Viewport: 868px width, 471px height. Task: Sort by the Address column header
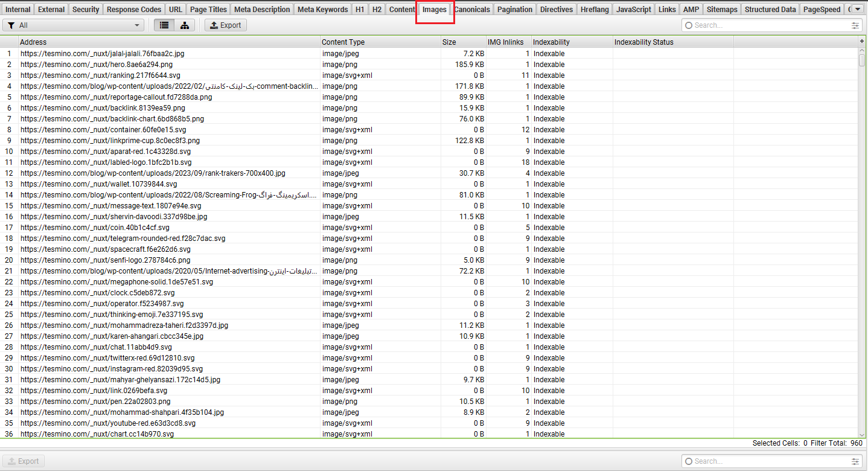coord(169,42)
